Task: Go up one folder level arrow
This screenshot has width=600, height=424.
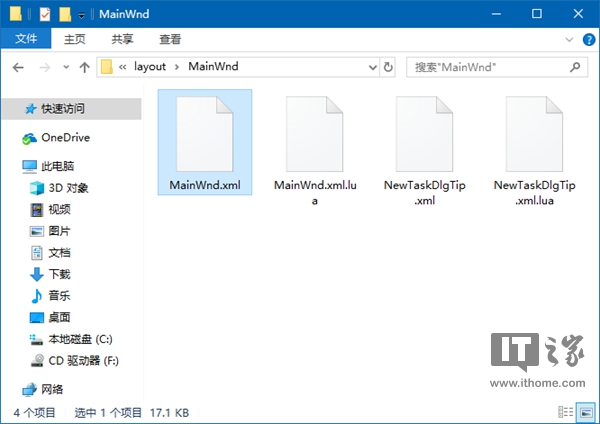Action: pos(84,68)
